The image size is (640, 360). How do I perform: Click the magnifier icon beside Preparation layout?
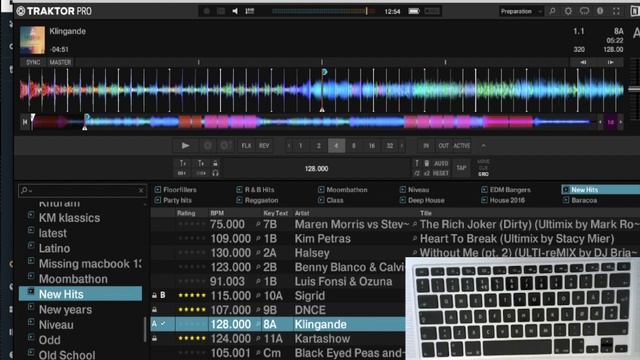(x=552, y=11)
